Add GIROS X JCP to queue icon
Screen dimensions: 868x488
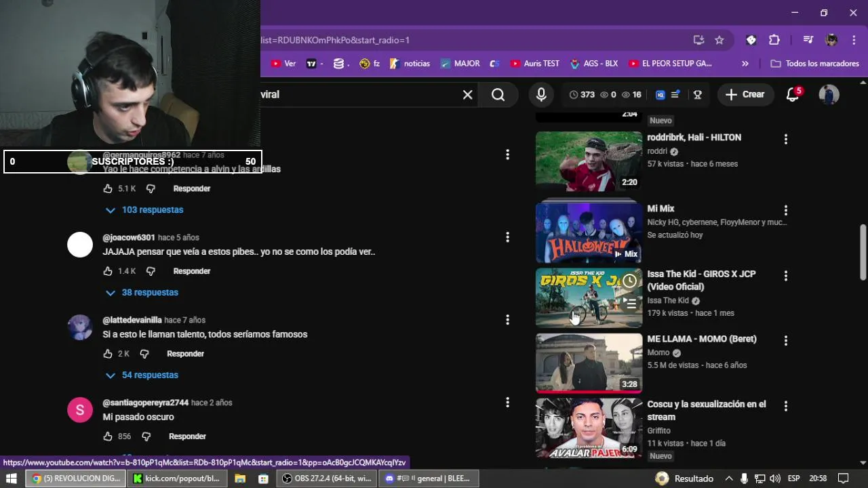click(x=630, y=304)
